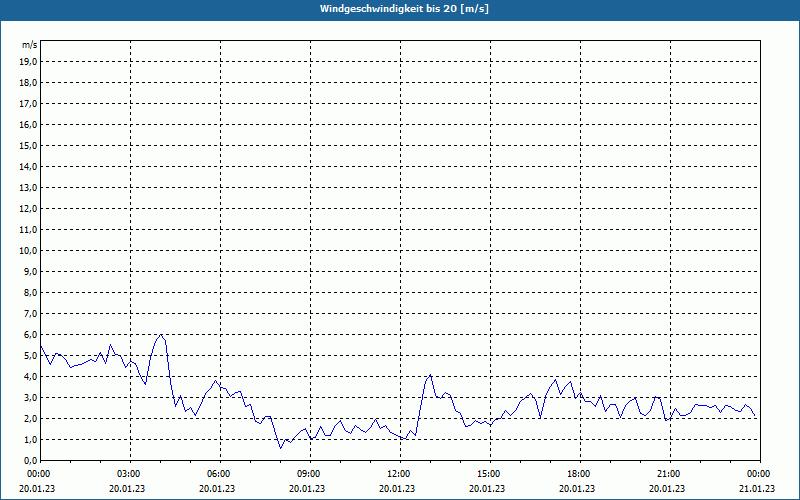This screenshot has width=800, height=500.
Task: Select the 19,0 y-axis label
Action: point(28,62)
